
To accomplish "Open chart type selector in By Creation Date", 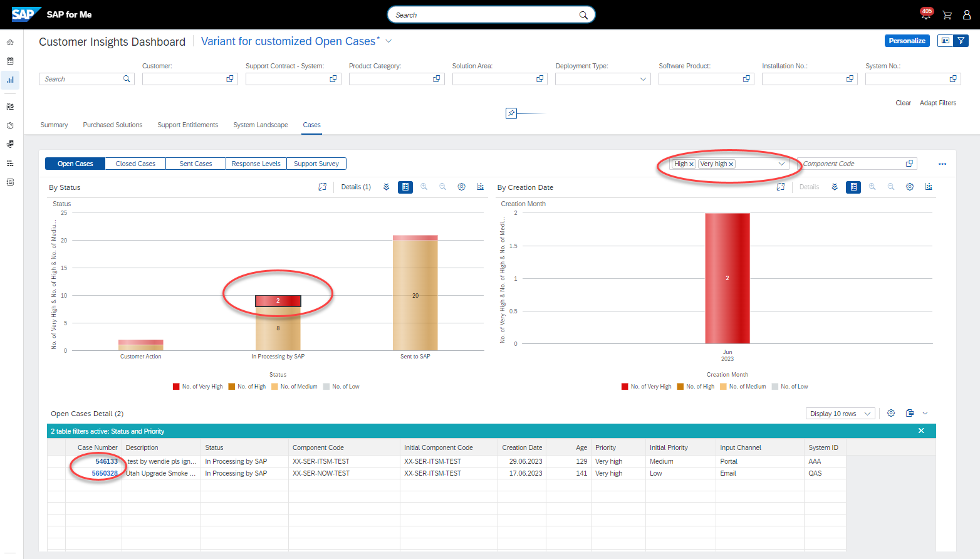I will click(929, 187).
